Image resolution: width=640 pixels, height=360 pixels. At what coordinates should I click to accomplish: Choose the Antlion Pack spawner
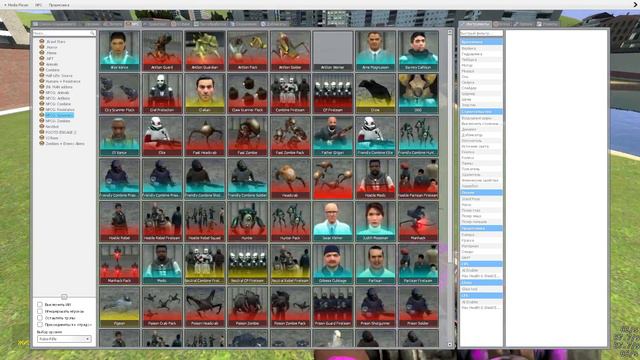(x=247, y=51)
